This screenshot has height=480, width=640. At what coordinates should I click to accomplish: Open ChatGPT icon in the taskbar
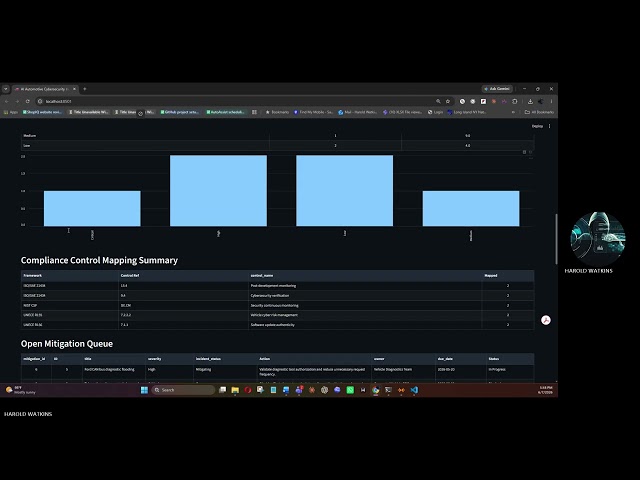324,390
